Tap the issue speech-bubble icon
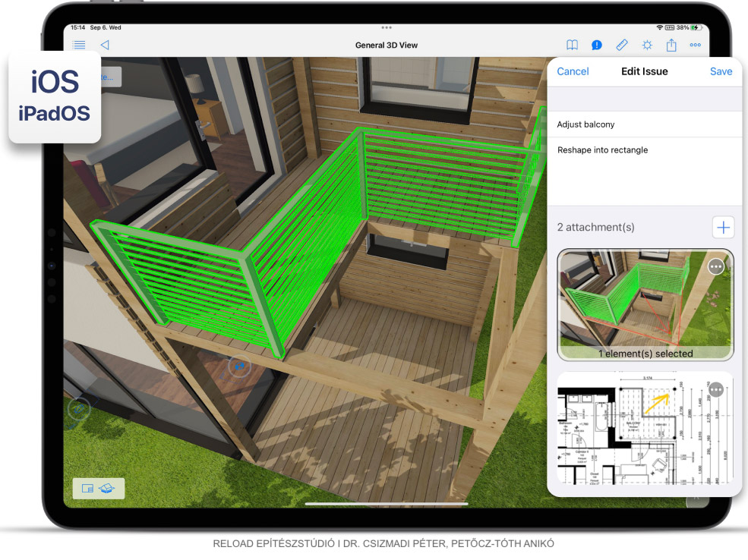748x560 pixels. 597,46
